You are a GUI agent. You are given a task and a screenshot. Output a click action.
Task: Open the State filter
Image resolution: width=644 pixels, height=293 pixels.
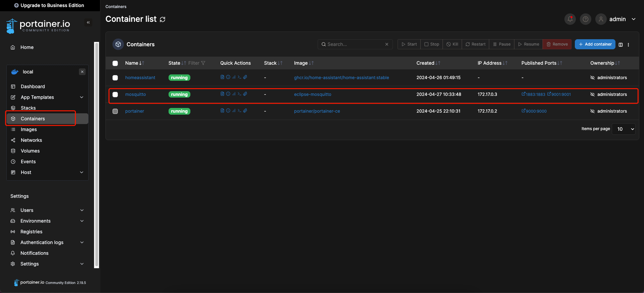pos(197,63)
